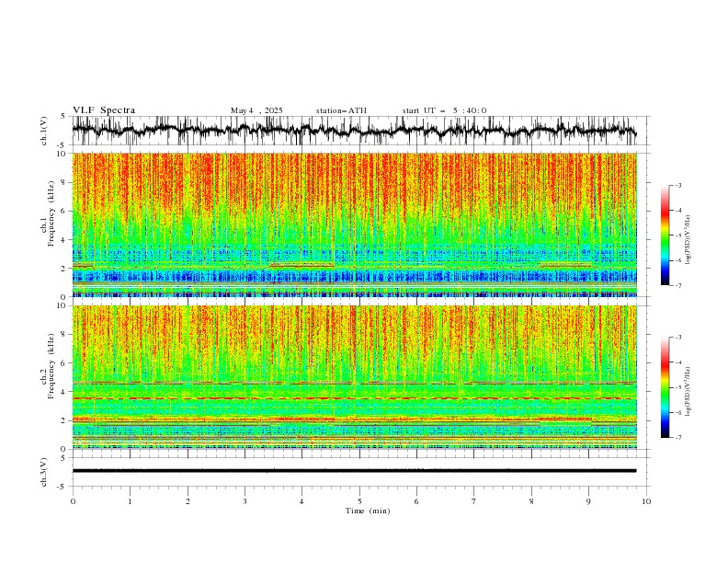Click the ch.2 color scale '-7' label
The height and width of the screenshot is (563, 728).
[x=678, y=438]
